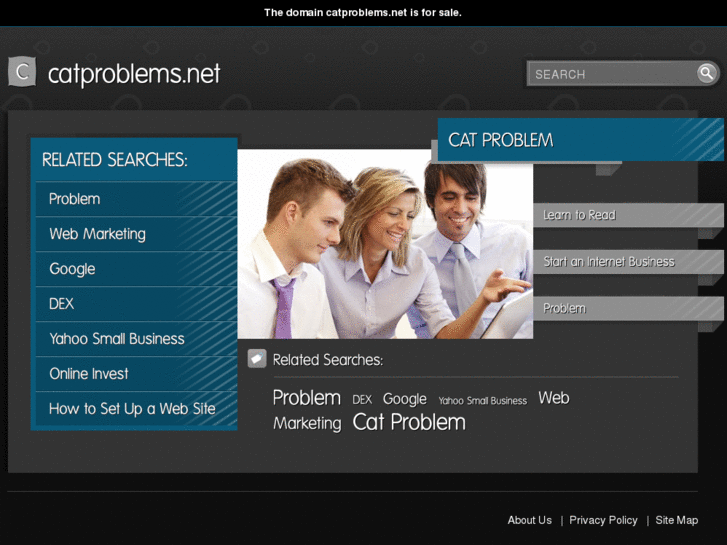Open the About Us footer link

(529, 520)
